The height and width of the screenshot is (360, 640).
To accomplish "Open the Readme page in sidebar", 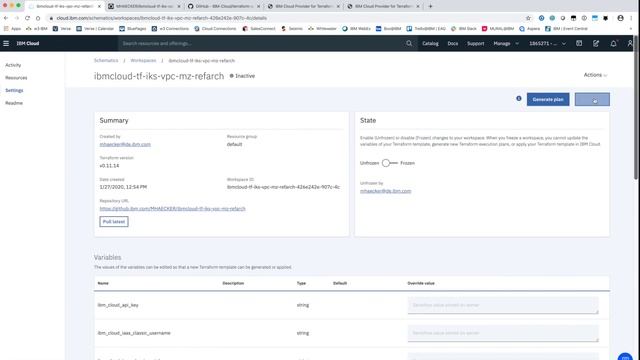I will click(14, 103).
